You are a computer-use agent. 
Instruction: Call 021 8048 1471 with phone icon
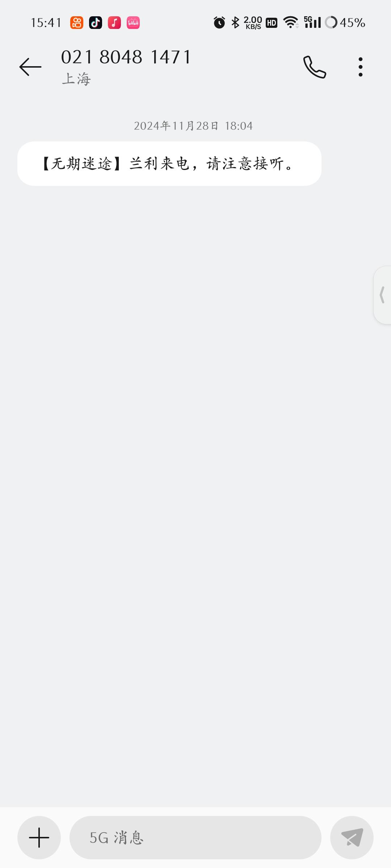point(315,67)
